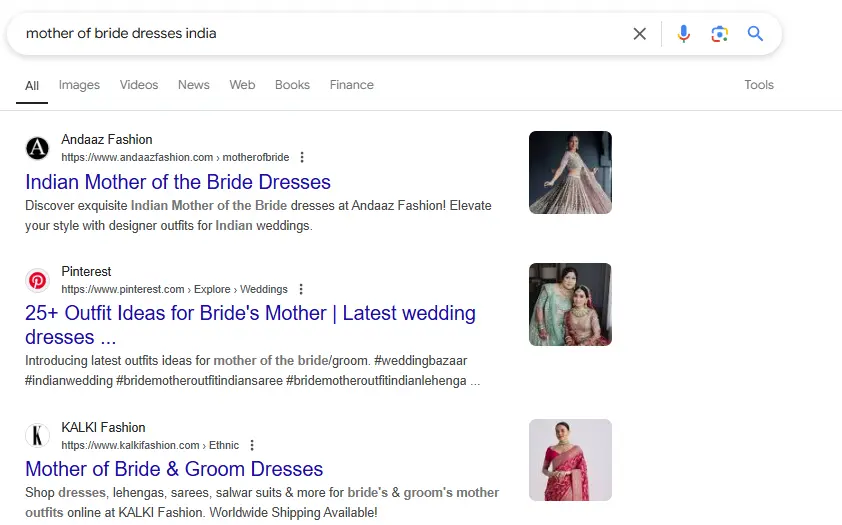Open the News tab
The image size is (842, 525).
[194, 85]
